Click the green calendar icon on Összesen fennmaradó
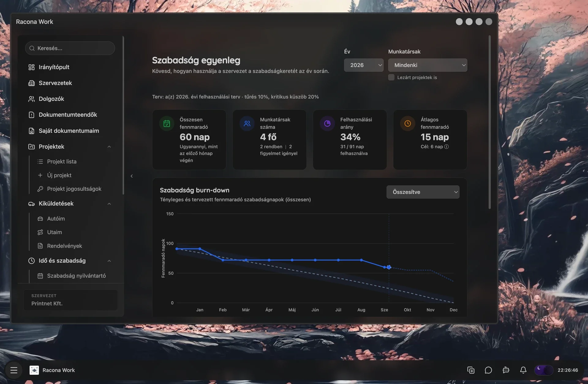 [x=167, y=124]
